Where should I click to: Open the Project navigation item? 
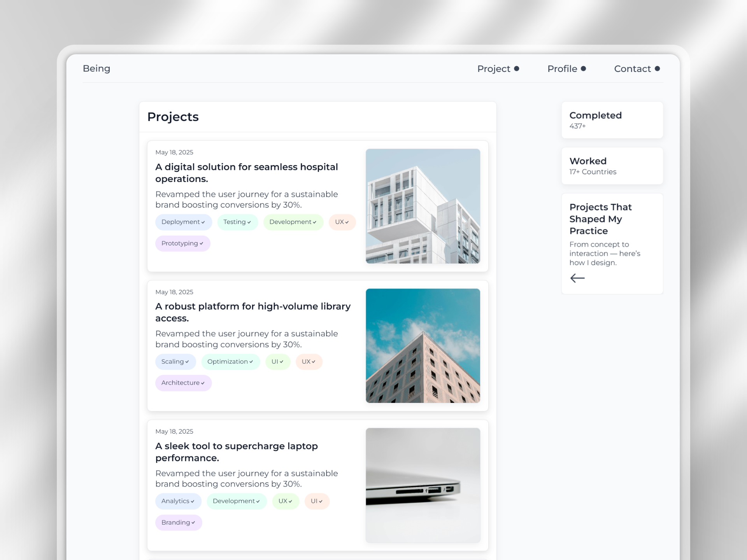494,68
